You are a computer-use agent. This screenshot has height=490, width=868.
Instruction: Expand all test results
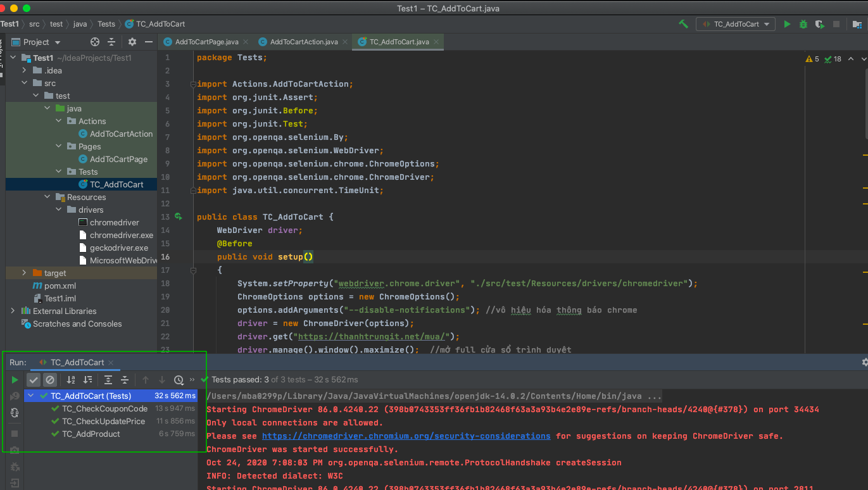coord(108,380)
